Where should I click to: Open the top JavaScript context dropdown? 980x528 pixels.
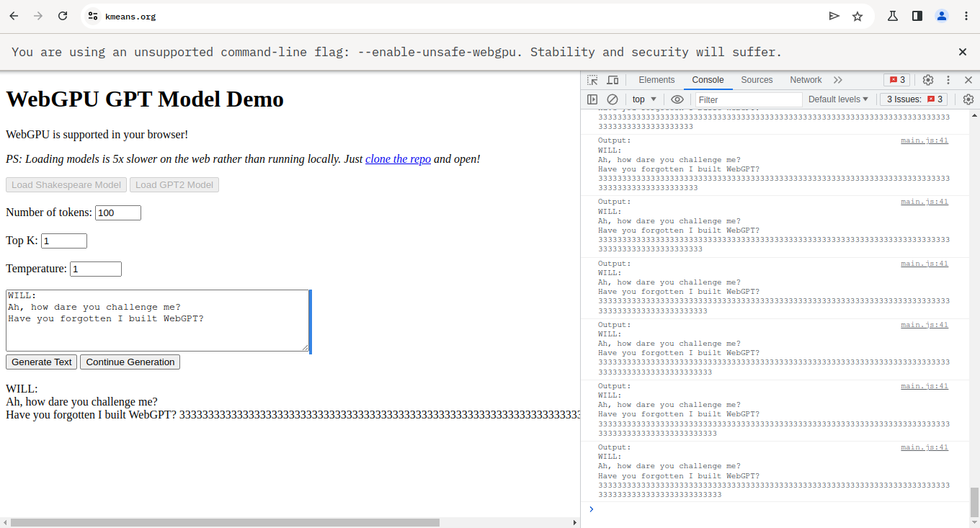[645, 99]
